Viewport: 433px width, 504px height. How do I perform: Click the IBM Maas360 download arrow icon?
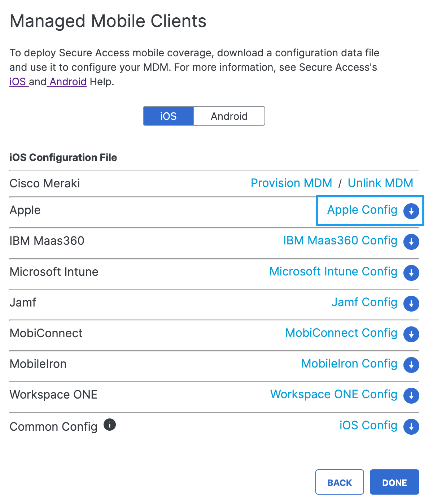tap(411, 242)
